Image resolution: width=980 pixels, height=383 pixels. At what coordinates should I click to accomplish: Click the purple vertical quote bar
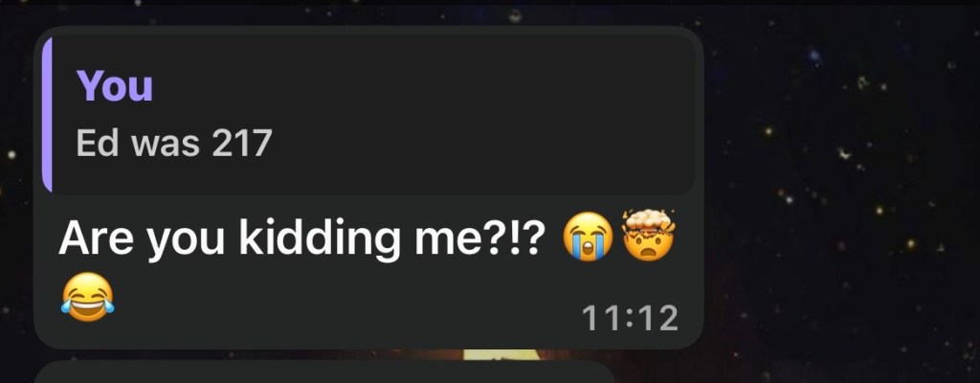(47, 114)
